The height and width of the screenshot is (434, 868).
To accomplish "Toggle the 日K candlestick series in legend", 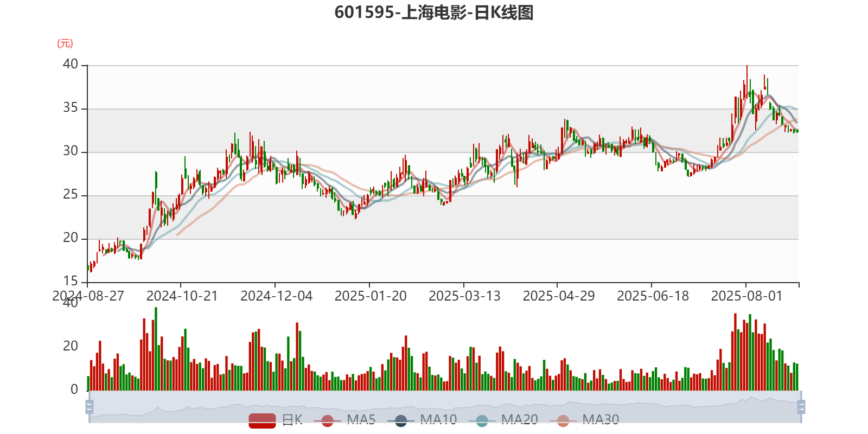I will (276, 420).
